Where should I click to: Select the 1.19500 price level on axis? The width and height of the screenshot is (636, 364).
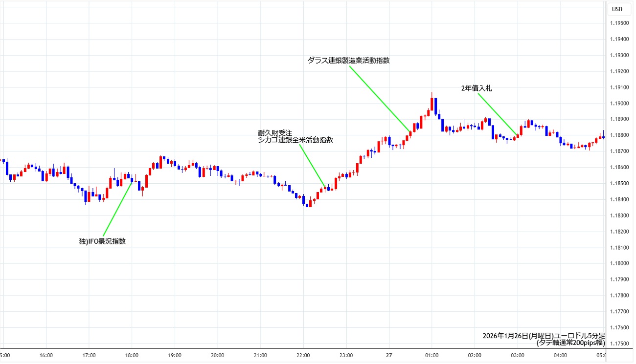(620, 23)
